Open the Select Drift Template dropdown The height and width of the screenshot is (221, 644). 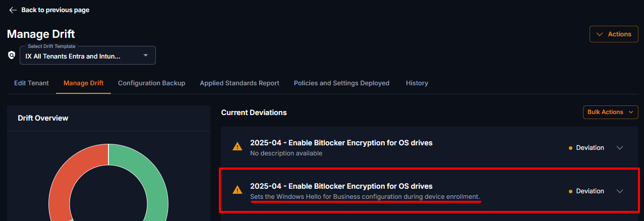[88, 56]
